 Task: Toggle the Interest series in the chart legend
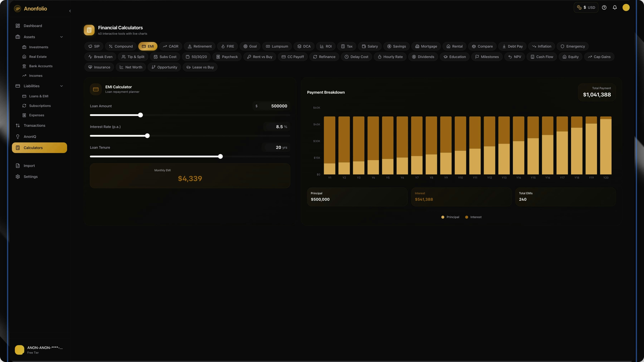[x=473, y=217]
